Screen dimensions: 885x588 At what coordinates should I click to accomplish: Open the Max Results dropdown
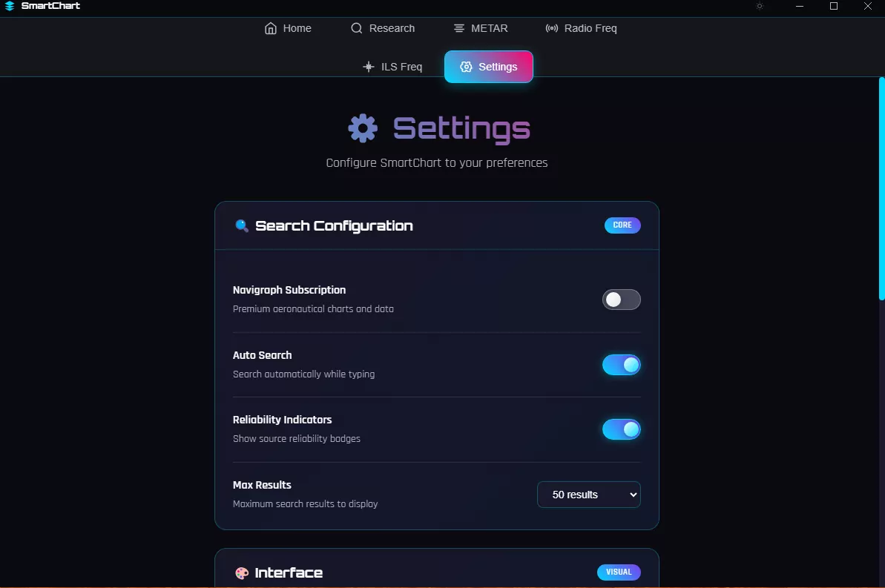589,495
